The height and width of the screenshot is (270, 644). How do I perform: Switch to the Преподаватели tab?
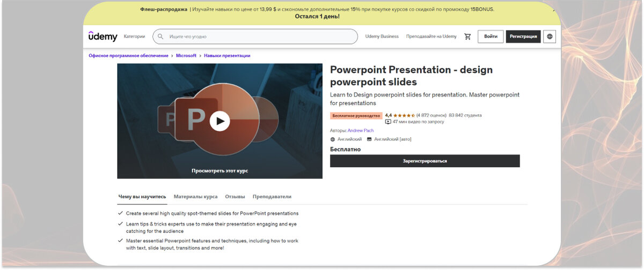pos(272,197)
